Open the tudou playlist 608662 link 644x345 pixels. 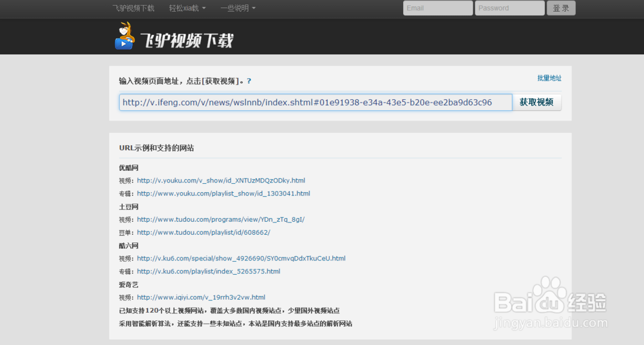pyautogui.click(x=204, y=232)
